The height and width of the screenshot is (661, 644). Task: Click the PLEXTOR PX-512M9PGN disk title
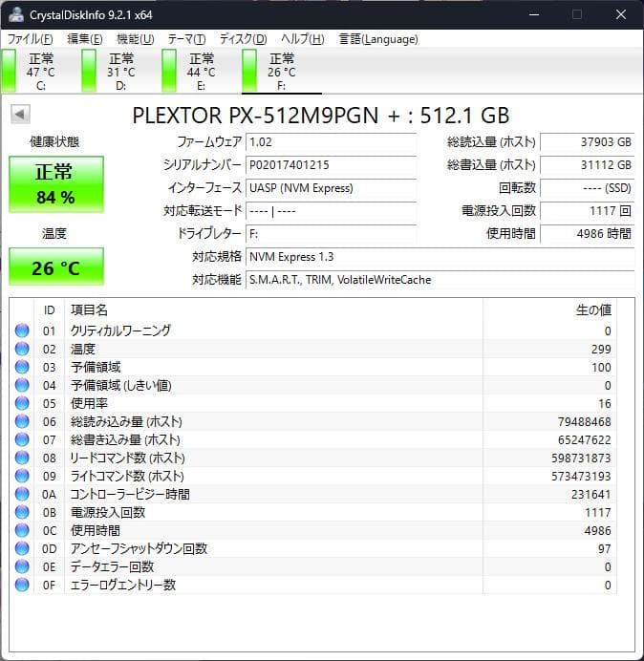(x=321, y=115)
